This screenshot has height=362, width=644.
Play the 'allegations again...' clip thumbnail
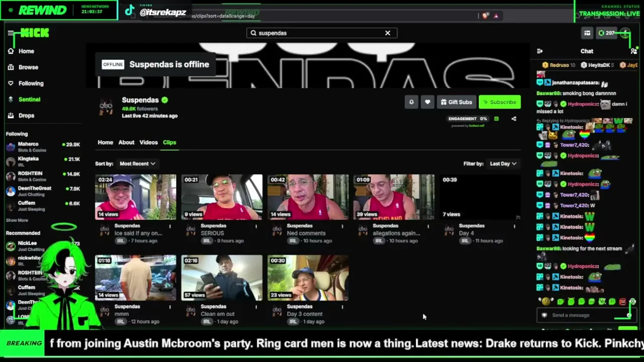pyautogui.click(x=394, y=197)
